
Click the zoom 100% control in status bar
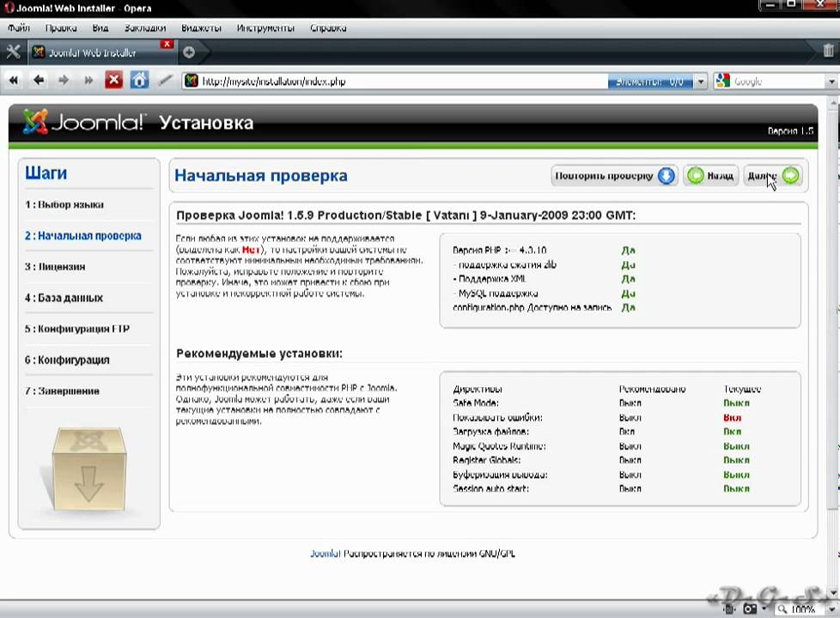[796, 609]
